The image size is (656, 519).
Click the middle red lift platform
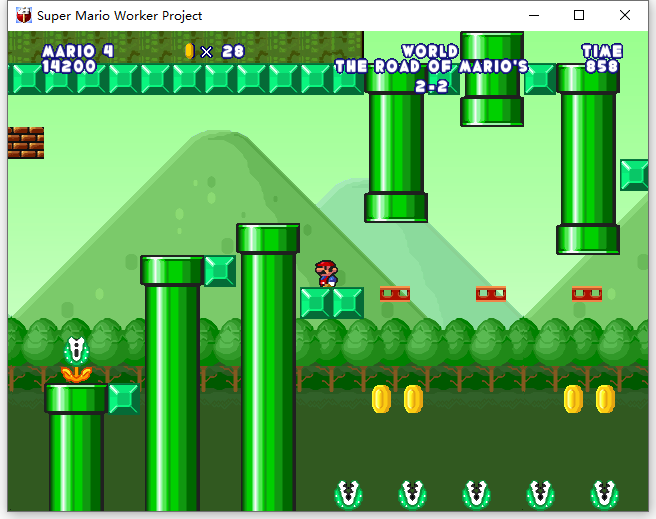(x=491, y=294)
